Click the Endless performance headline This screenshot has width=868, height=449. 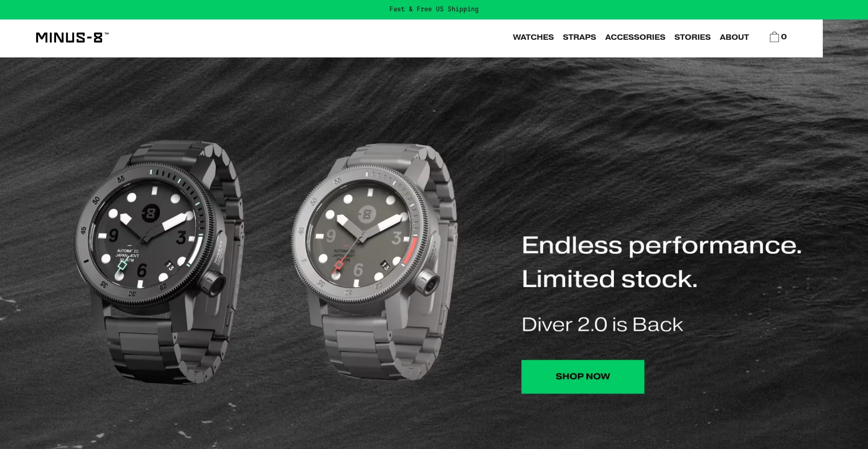662,246
